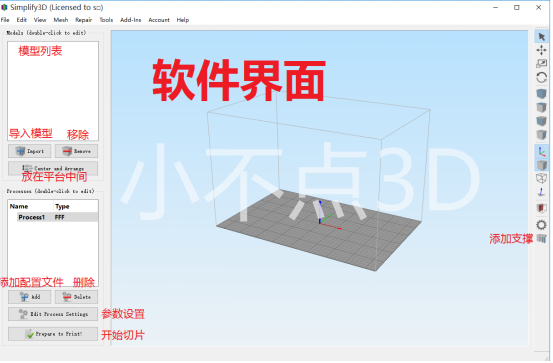Screen dimensions: 553x363
Task: Click Prepare to Print! button
Action: click(x=53, y=335)
